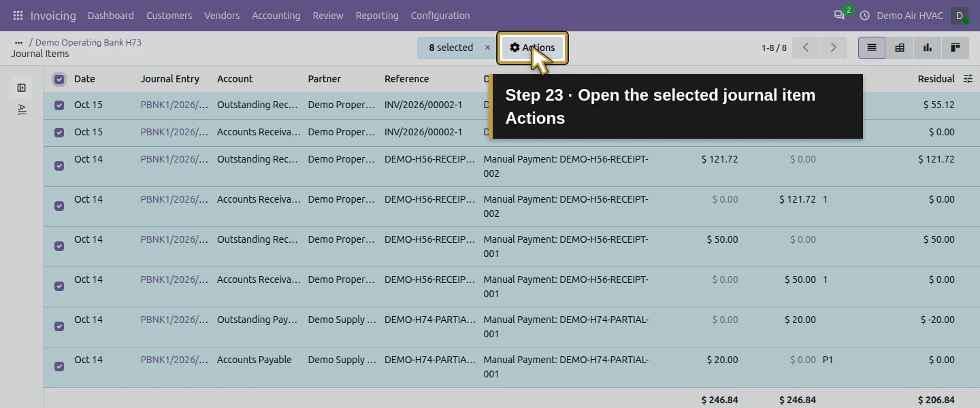Click matching number P1
The image size is (980, 408).
(828, 360)
